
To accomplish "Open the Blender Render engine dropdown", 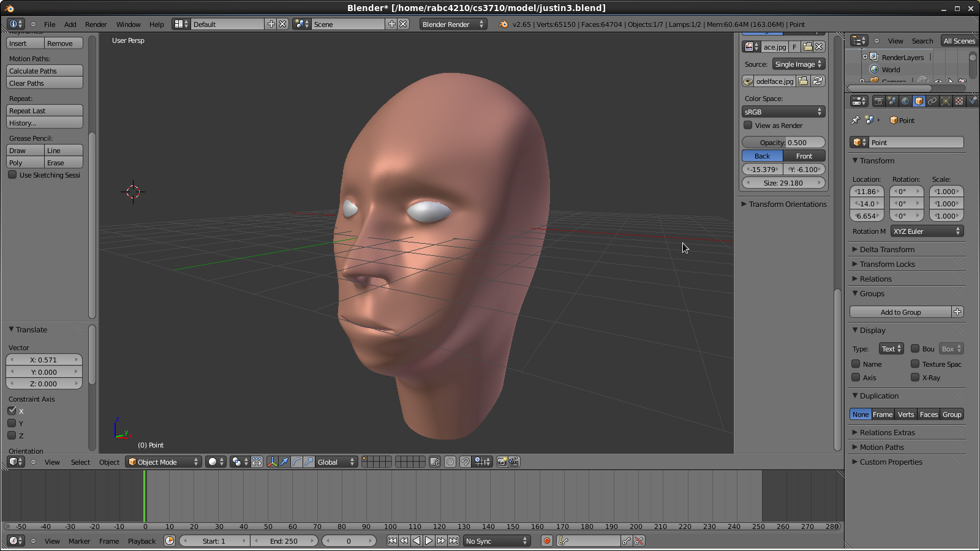I will pos(453,24).
